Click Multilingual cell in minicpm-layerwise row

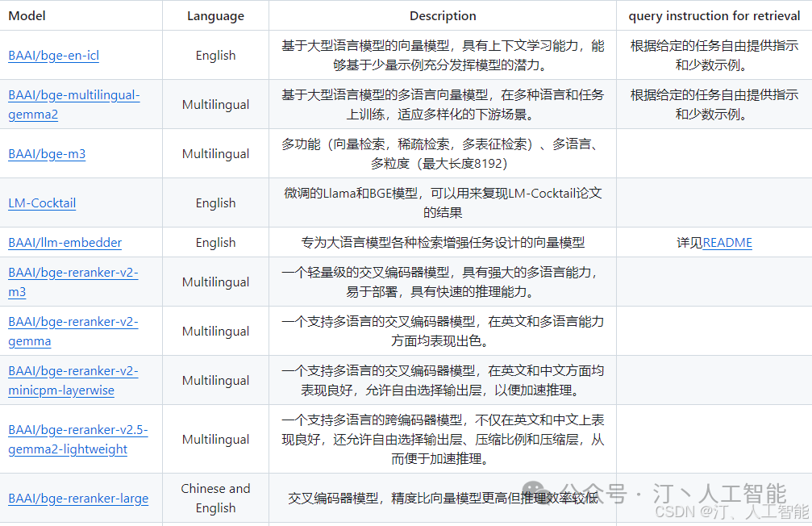pos(215,380)
